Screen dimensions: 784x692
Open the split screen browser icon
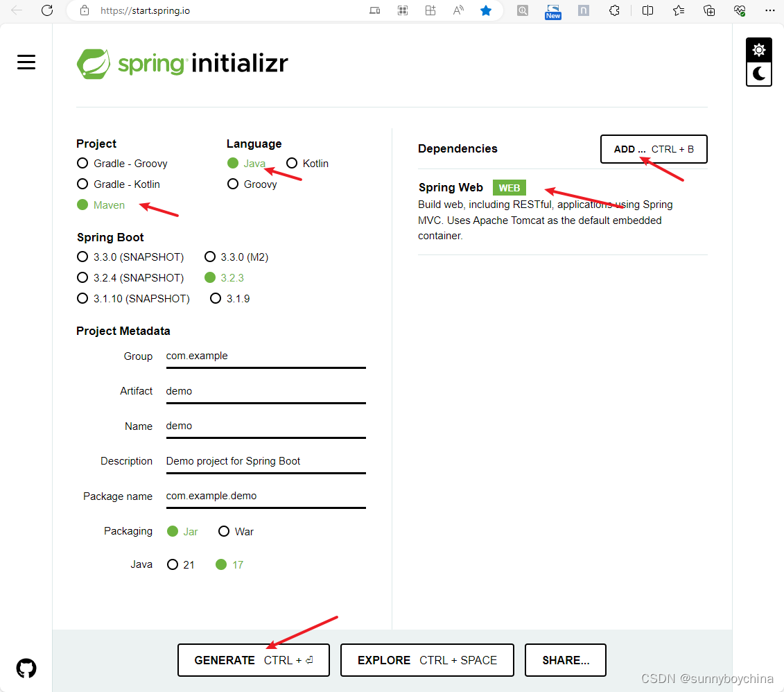(x=647, y=10)
